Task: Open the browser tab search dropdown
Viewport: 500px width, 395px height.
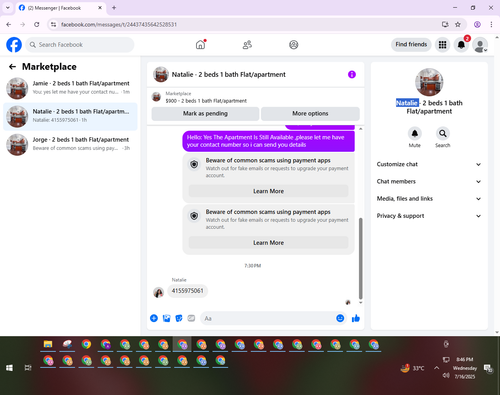Action: click(x=8, y=8)
